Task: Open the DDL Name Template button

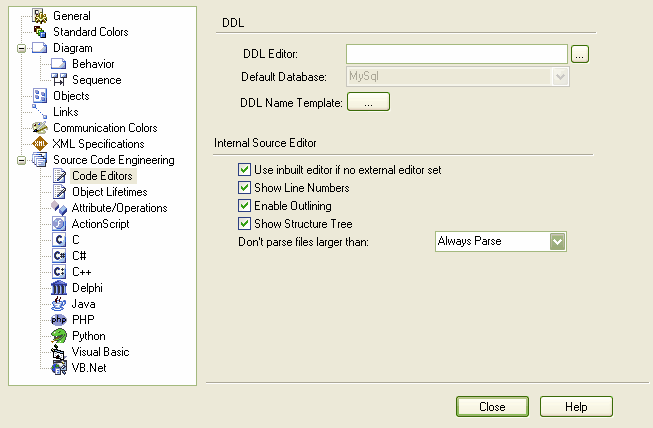Action: [369, 102]
